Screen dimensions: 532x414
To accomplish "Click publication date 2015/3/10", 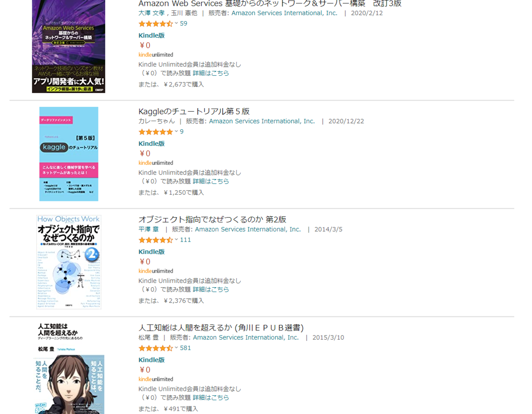I will click(x=329, y=337).
